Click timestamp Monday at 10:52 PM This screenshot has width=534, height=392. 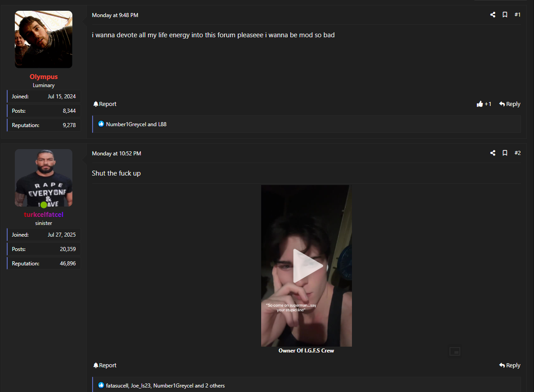click(x=116, y=154)
